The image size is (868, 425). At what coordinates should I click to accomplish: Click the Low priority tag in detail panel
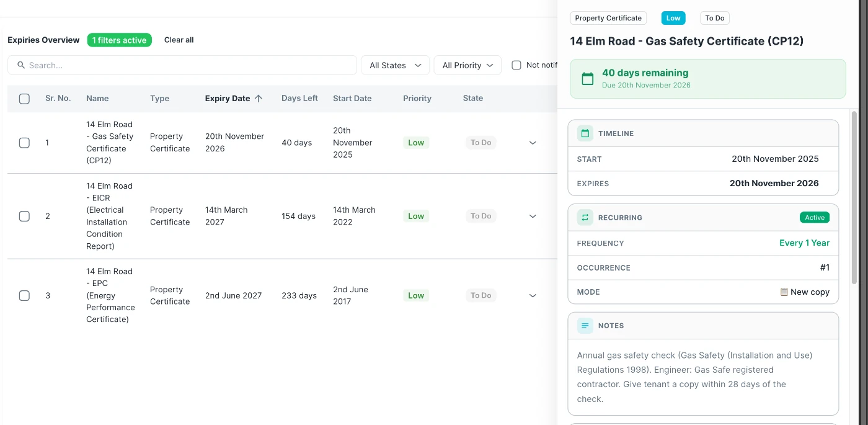point(673,18)
